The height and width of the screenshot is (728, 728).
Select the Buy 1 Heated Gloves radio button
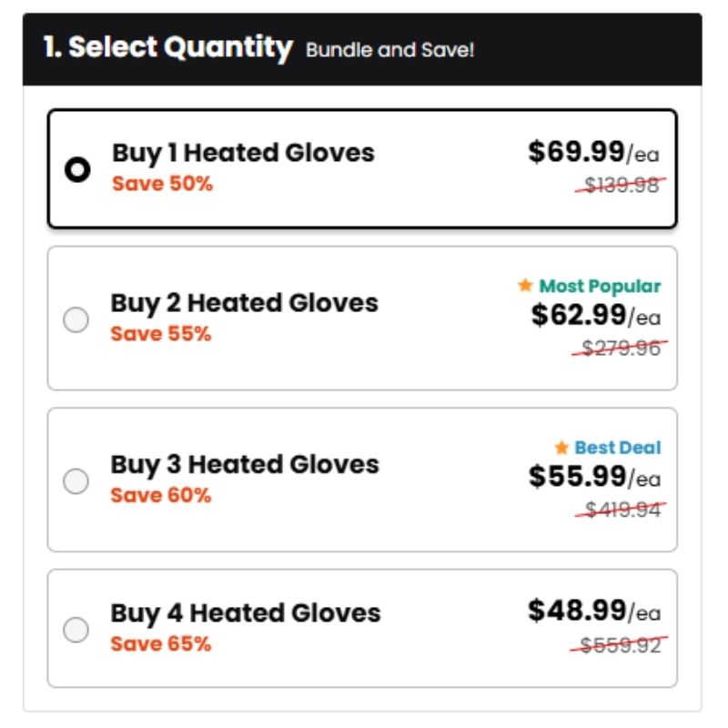coord(78,169)
